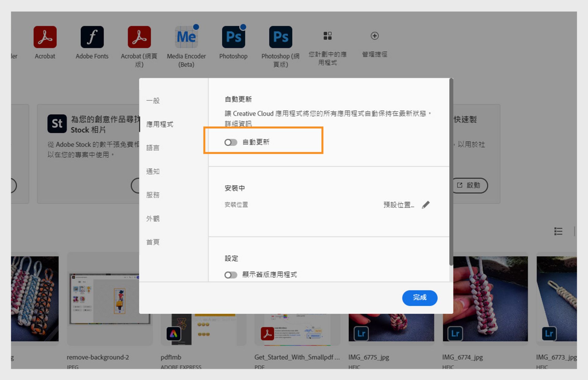Open apps in your plan grid icon
Viewport: 588px width, 380px height.
pos(327,36)
